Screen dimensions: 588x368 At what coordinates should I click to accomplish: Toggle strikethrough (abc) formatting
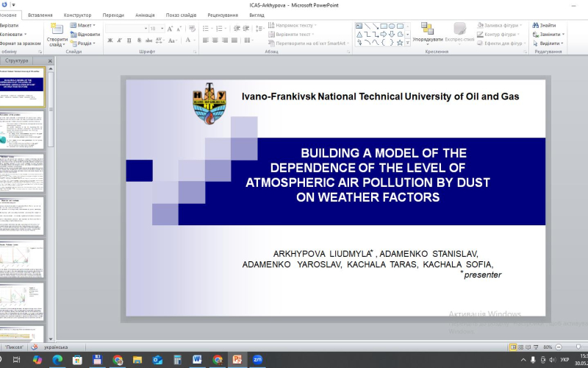[x=148, y=40]
